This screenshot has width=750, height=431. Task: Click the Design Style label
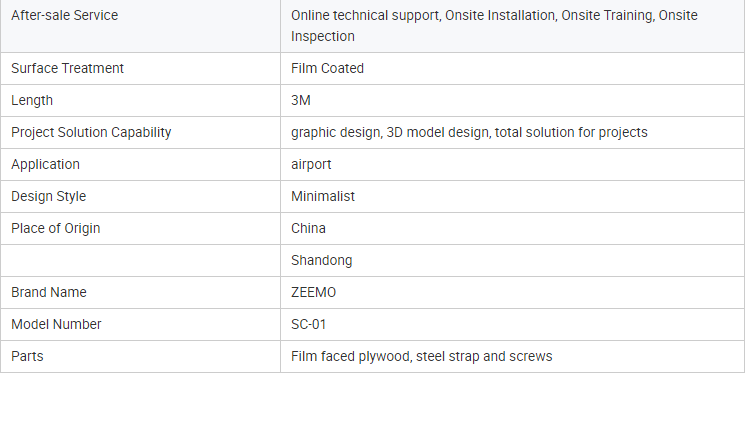tap(48, 197)
